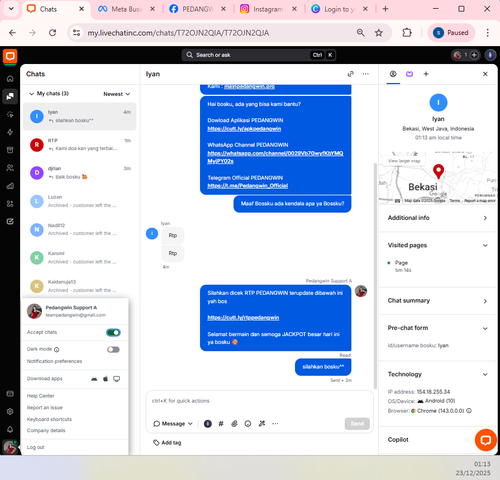500x480 pixels.
Task: Add a panel with the plus tab
Action: 426,74
